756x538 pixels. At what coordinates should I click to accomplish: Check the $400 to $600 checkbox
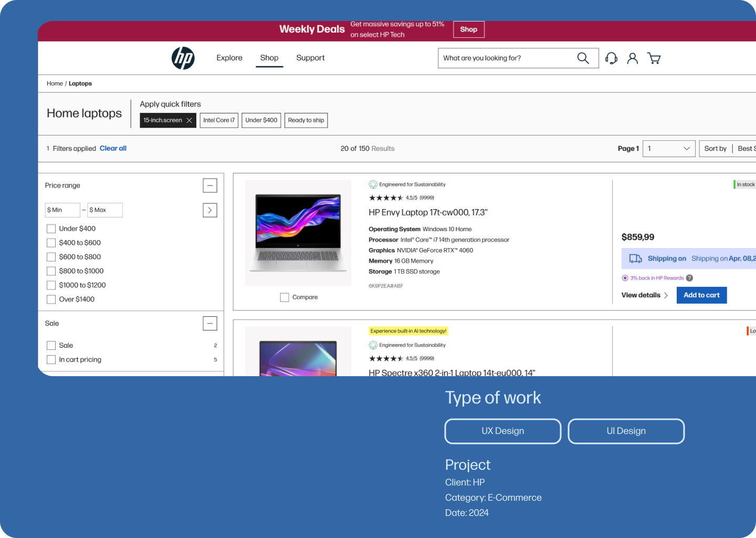(x=51, y=243)
